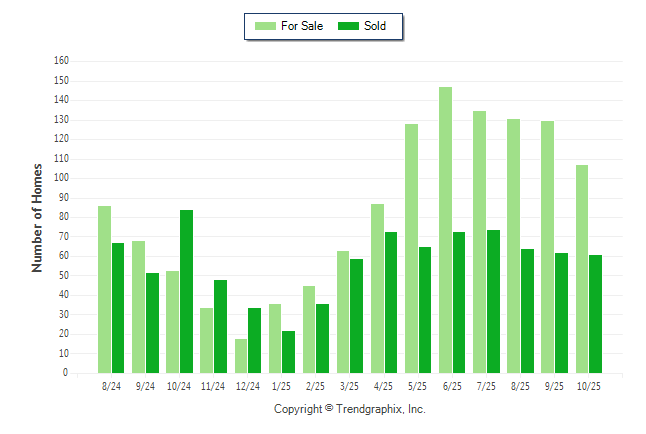646x434 pixels.
Task: Click the 160 y-axis value label
Action: pos(61,61)
